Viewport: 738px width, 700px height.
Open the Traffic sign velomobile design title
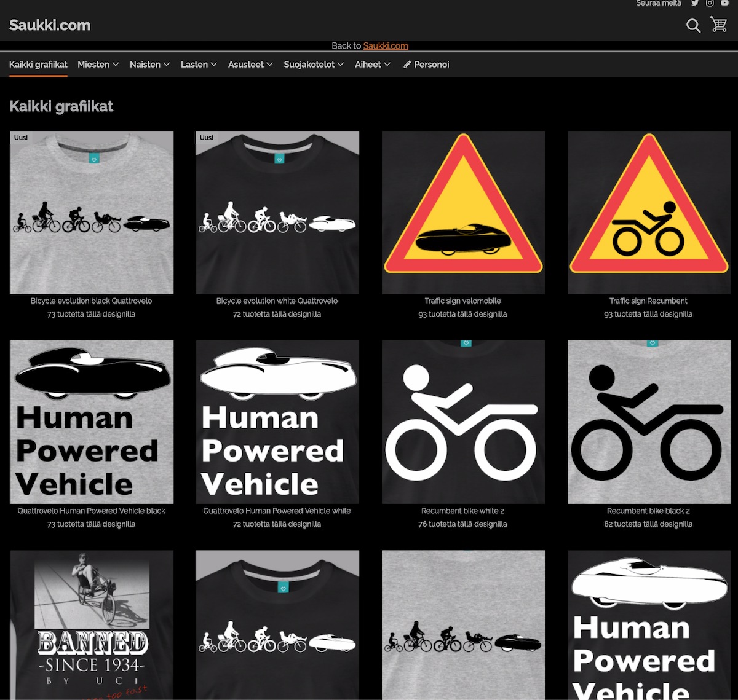click(x=462, y=301)
